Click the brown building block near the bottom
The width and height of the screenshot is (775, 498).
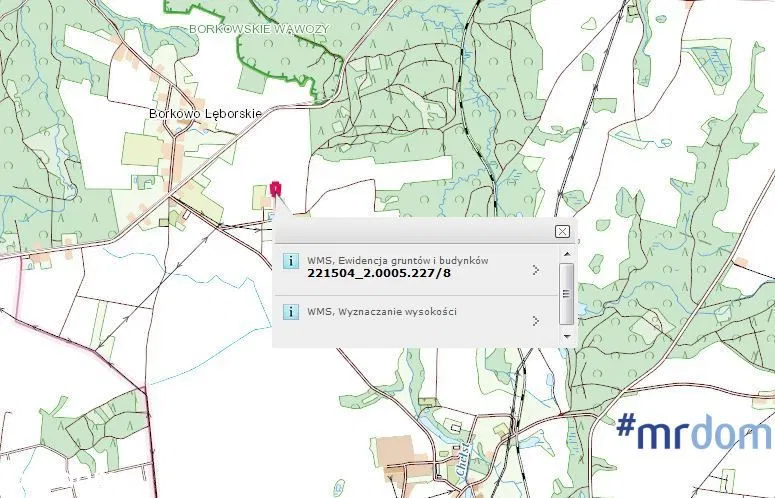399,455
